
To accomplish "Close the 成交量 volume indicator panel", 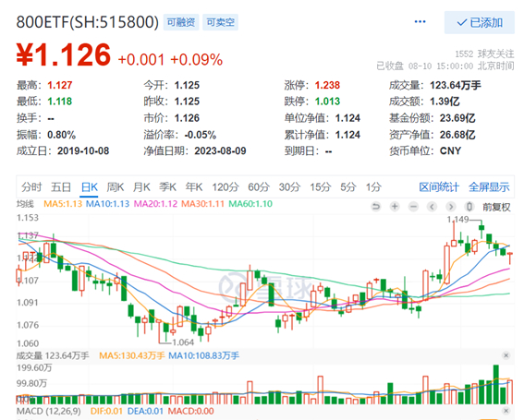I will point(506,355).
